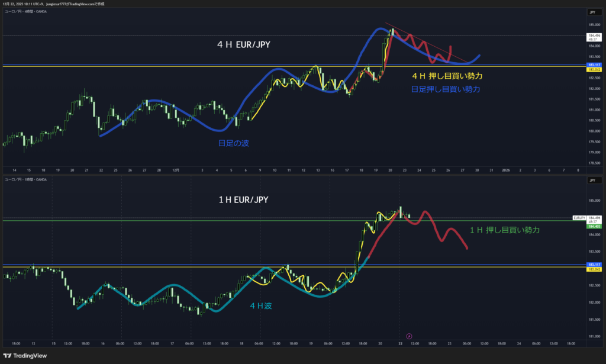This screenshot has width=606, height=364.
Task: Select the blue '日足押し目買い勢力' text label
Action: click(x=445, y=89)
